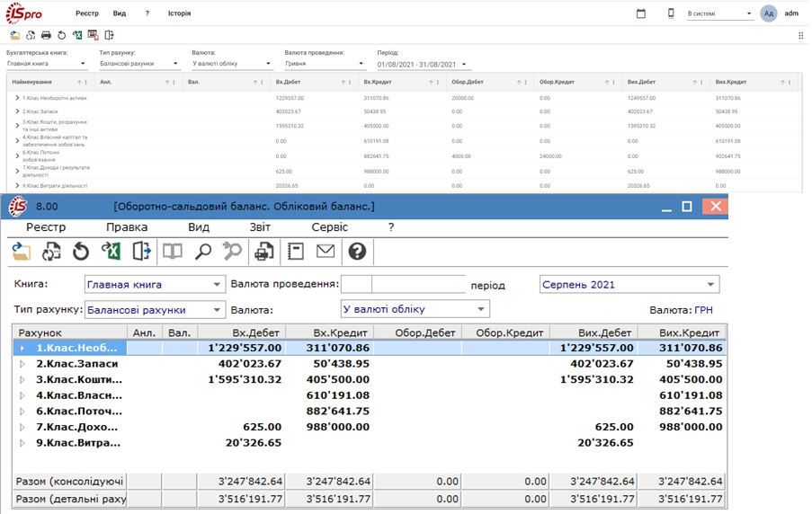
Task: Export to Excel in desktop toolbar
Action: click(x=111, y=252)
